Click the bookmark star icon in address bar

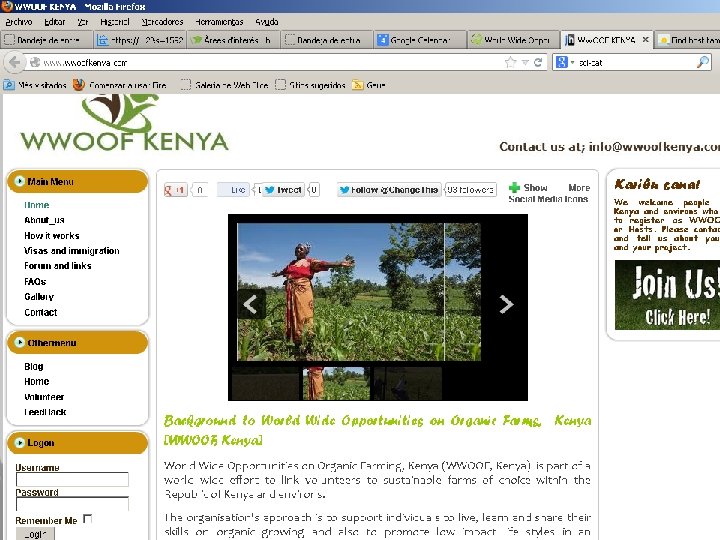click(x=510, y=62)
